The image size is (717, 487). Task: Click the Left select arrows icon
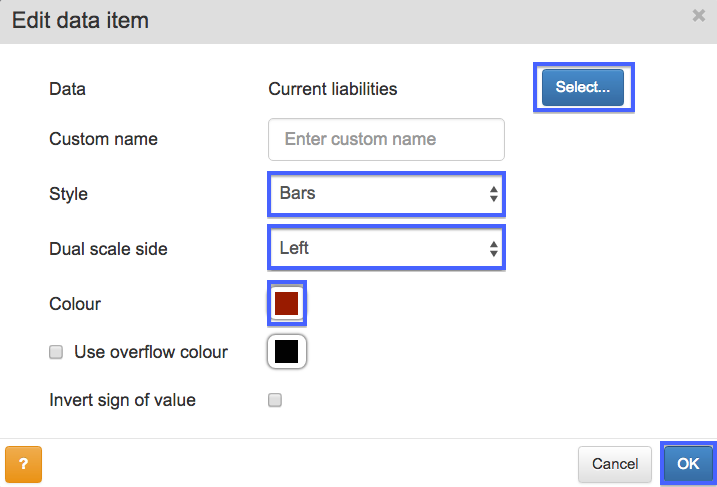pos(493,249)
